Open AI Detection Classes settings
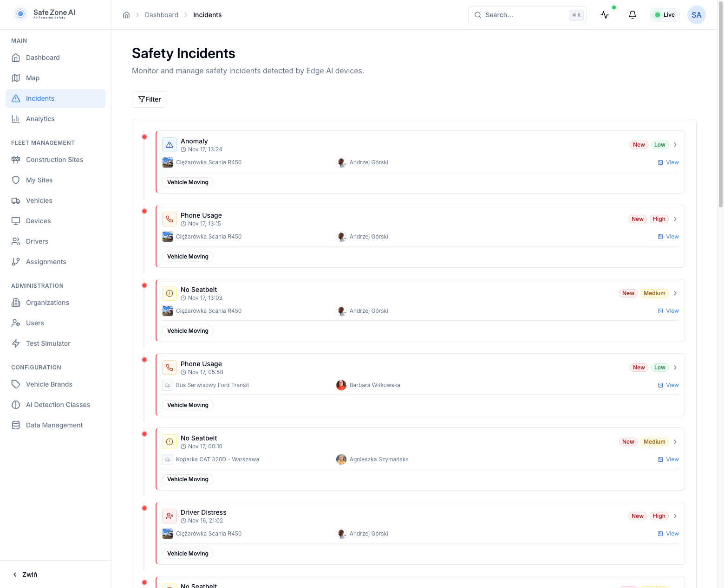This screenshot has width=724, height=588. click(x=58, y=404)
